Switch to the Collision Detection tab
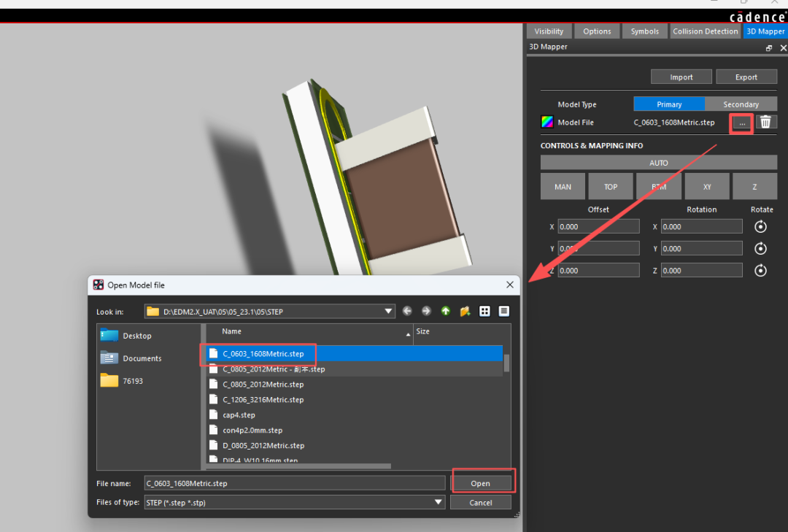The height and width of the screenshot is (532, 788). (x=705, y=31)
